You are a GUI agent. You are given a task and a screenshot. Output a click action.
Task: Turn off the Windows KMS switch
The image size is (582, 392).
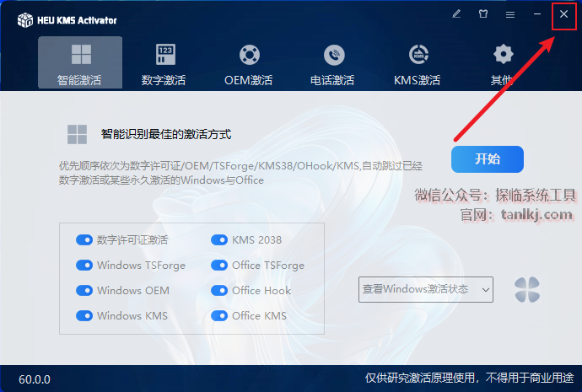point(84,315)
